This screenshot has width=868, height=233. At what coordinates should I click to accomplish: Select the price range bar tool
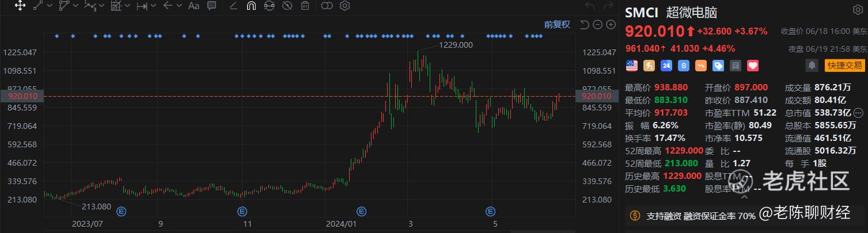tap(142, 6)
